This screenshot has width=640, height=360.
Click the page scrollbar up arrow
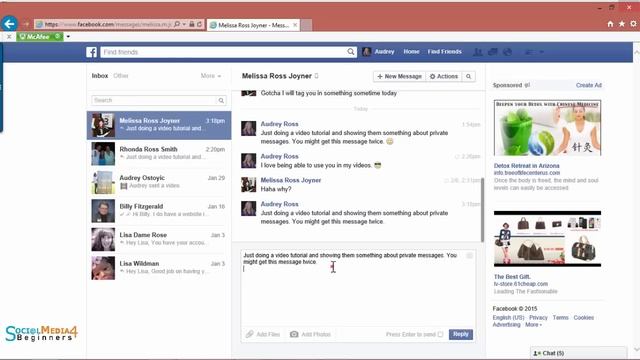click(636, 53)
